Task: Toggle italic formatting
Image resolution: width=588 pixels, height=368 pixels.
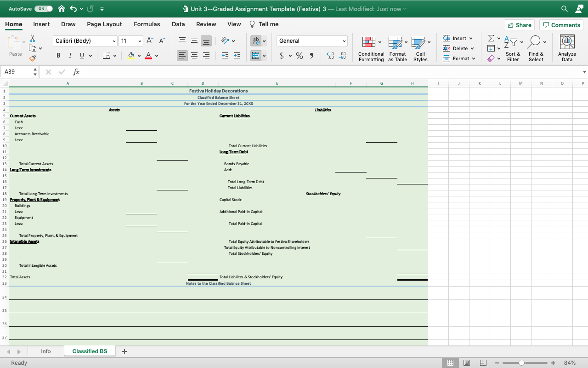Action: [70, 56]
